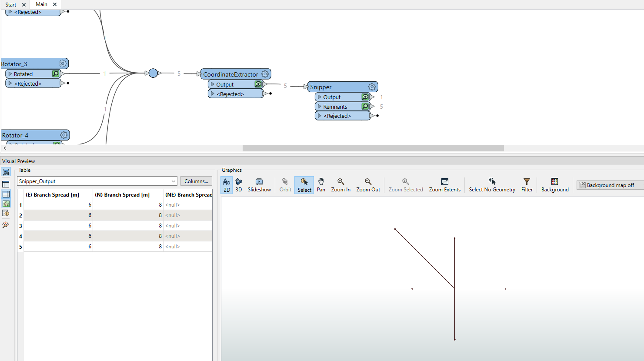
Task: Switch to the Start tab
Action: (x=11, y=4)
